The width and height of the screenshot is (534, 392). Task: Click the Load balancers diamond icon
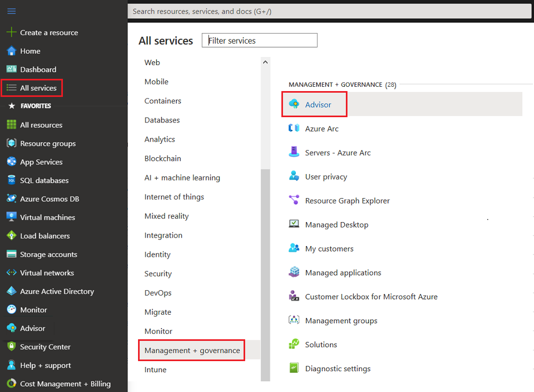click(11, 235)
